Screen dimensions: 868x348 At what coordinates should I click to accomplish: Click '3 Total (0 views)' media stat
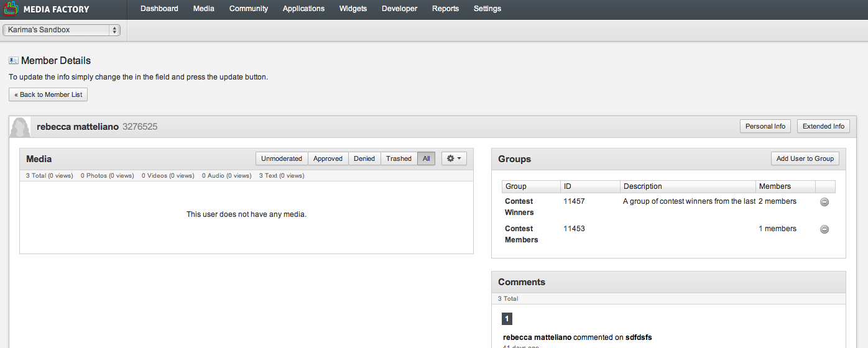click(x=50, y=176)
